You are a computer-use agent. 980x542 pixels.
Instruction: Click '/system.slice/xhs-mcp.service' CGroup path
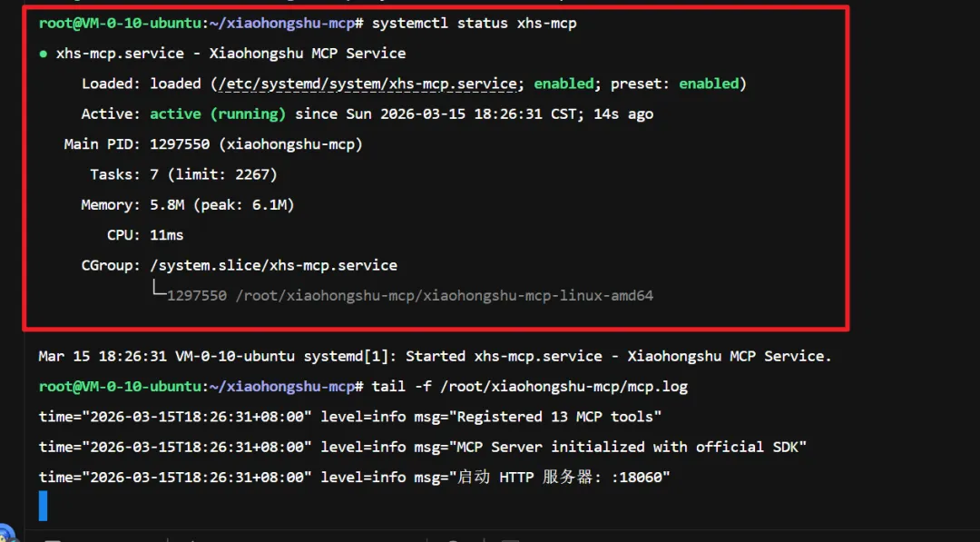(274, 266)
